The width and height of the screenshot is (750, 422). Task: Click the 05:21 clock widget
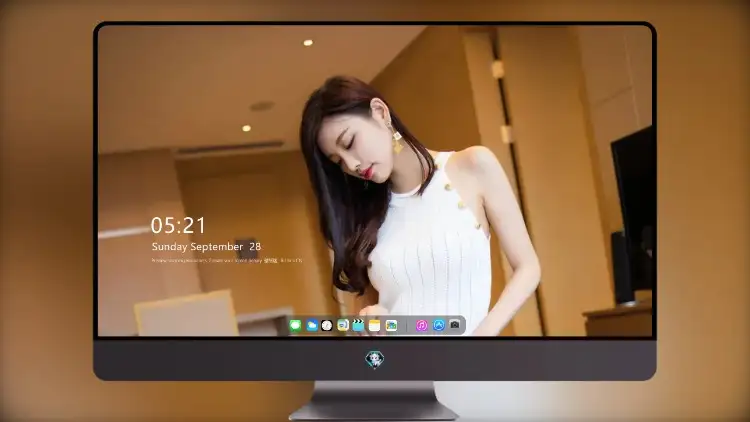(178, 225)
